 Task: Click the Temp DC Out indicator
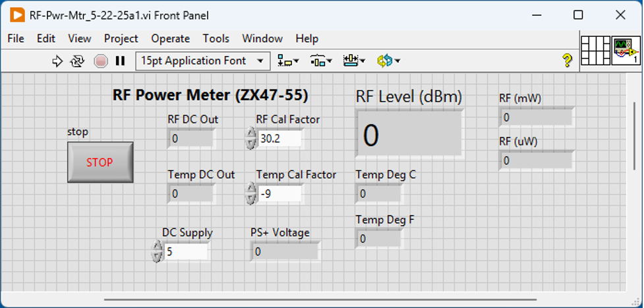click(x=191, y=193)
